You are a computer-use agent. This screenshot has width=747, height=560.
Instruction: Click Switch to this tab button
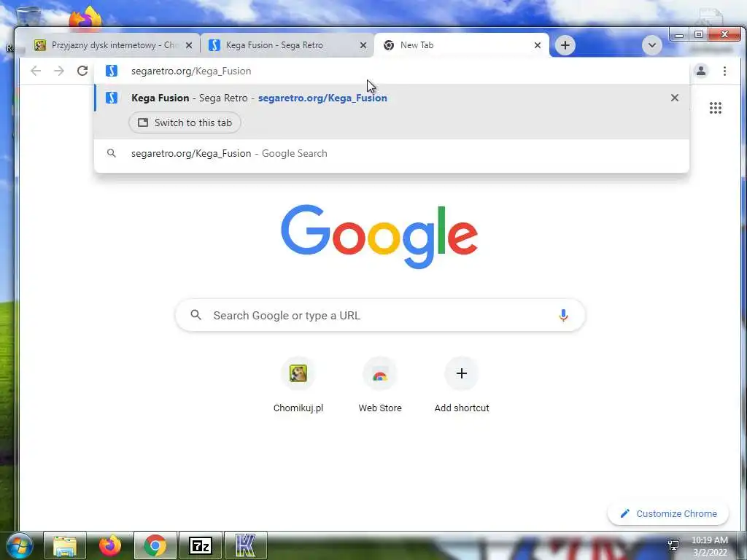click(x=185, y=122)
